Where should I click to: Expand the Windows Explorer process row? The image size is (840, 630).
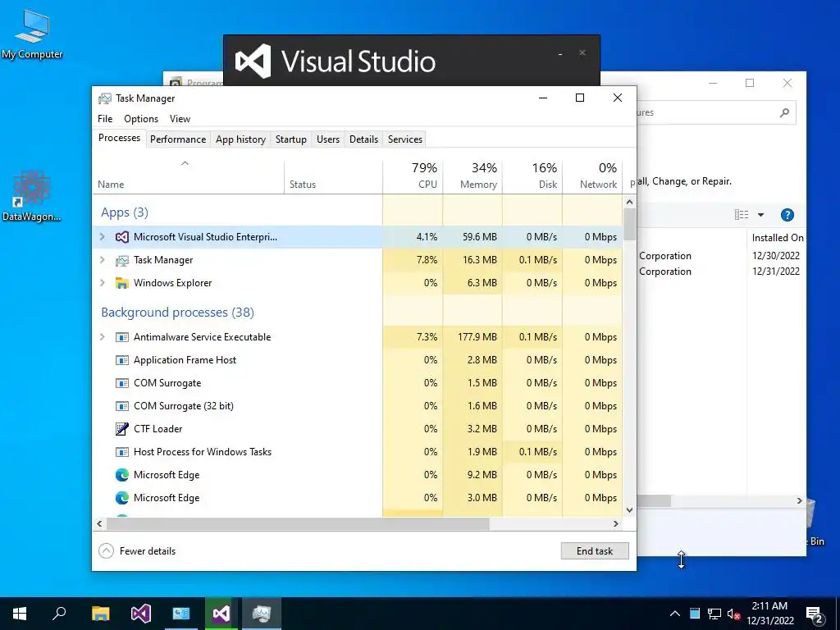[x=103, y=283]
